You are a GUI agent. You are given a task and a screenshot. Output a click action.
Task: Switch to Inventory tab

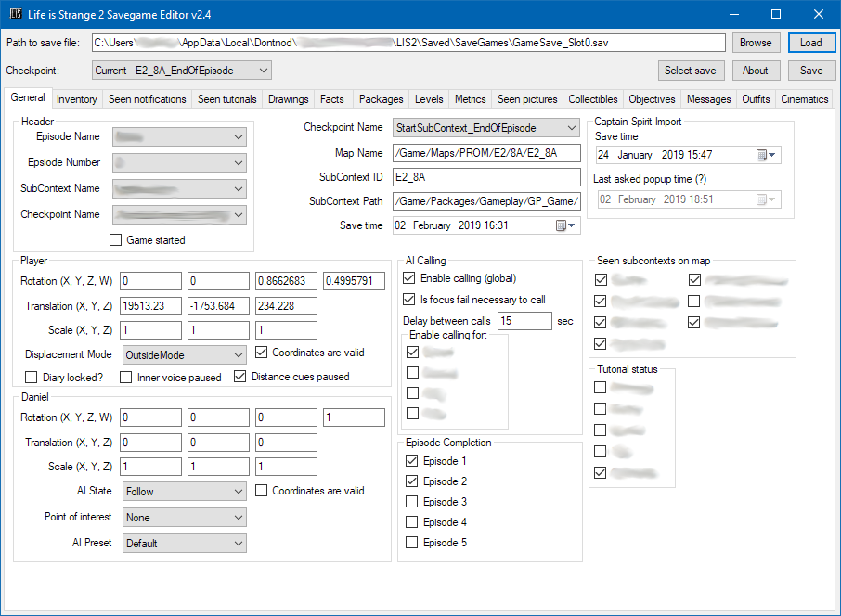tap(77, 99)
